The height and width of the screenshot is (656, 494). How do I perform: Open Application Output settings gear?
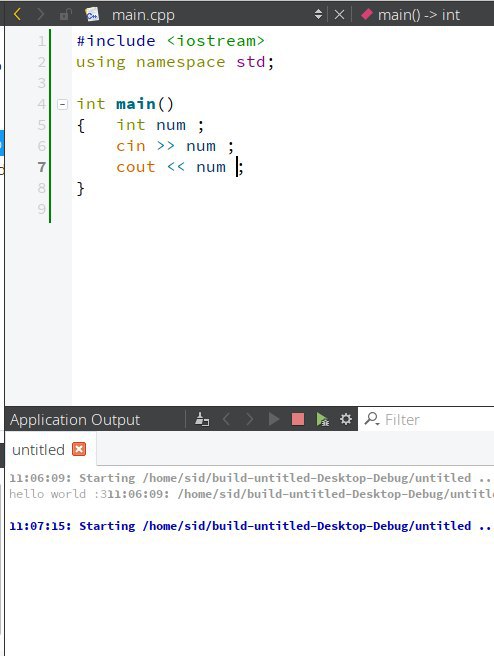[x=346, y=419]
